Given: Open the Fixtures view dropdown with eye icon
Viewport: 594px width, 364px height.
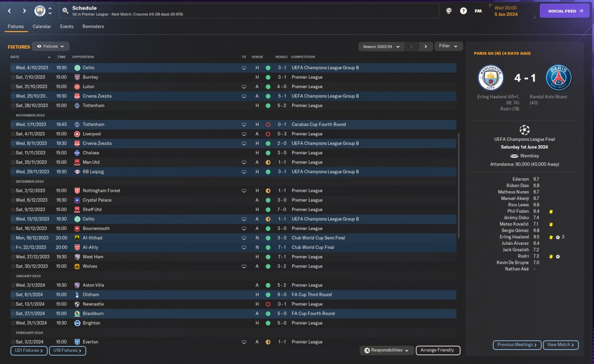Looking at the screenshot, I should pyautogui.click(x=51, y=46).
